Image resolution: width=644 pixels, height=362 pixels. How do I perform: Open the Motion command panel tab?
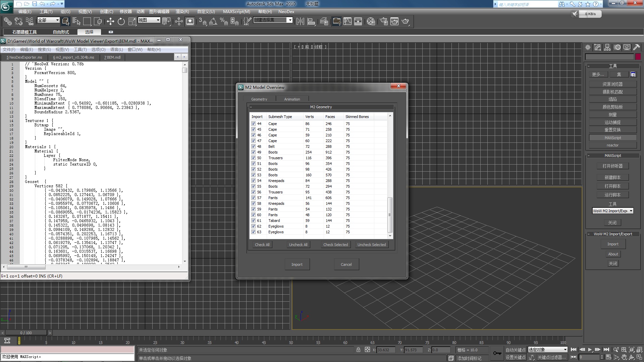618,48
